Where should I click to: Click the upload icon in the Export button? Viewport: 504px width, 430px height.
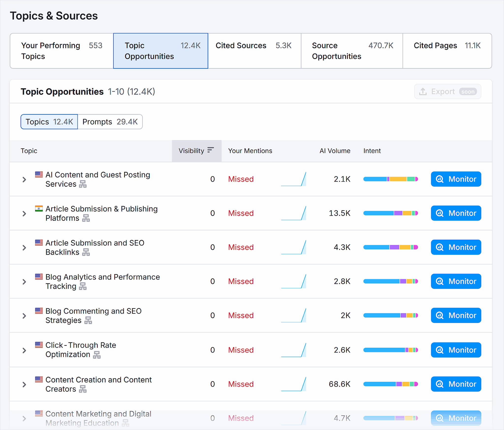[423, 92]
